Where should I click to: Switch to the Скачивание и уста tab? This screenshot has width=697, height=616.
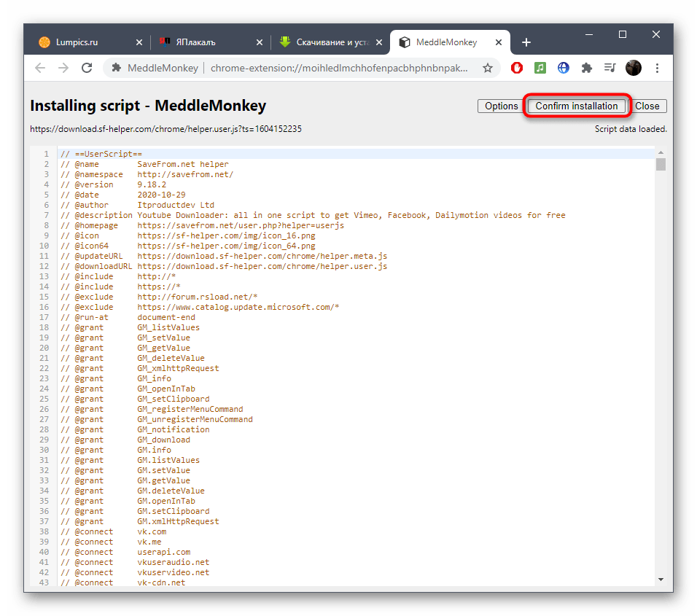coord(329,42)
